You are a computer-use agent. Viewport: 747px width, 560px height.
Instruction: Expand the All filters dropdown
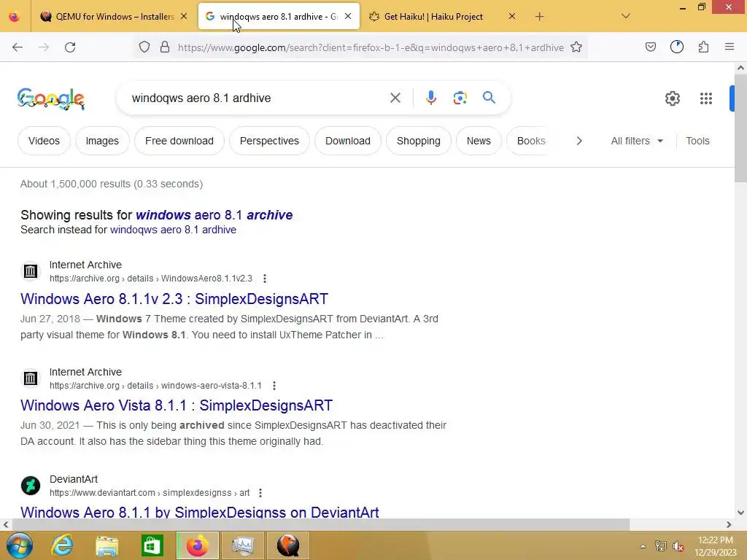coord(637,141)
